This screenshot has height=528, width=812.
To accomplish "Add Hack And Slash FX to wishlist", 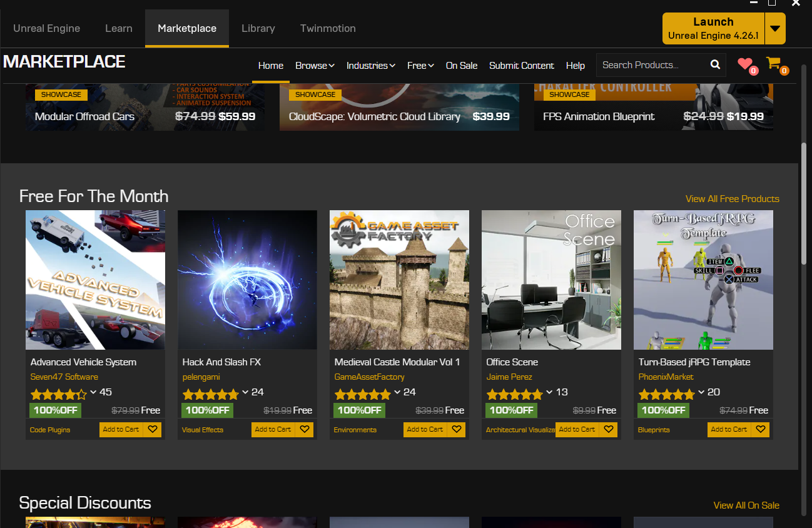I will (305, 430).
